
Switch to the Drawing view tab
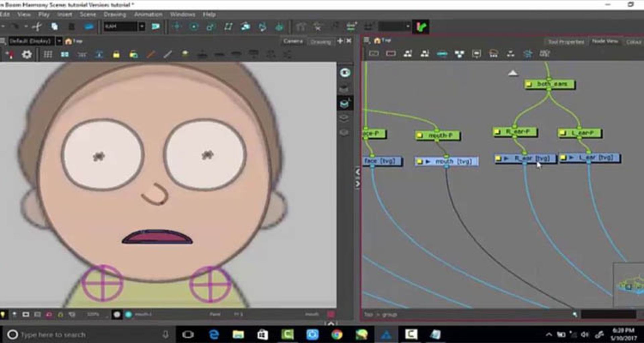[320, 42]
